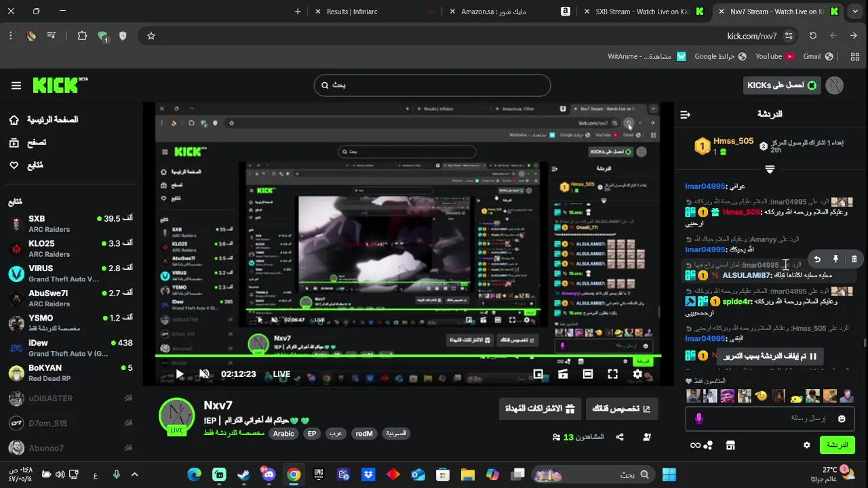Image resolution: width=868 pixels, height=488 pixels.
Task: Reload the page
Action: point(813,36)
